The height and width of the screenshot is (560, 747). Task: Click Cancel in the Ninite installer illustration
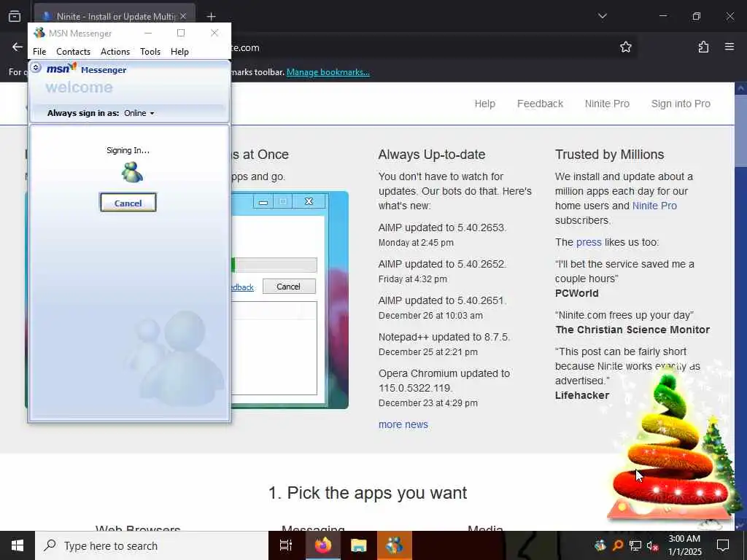coord(289,286)
